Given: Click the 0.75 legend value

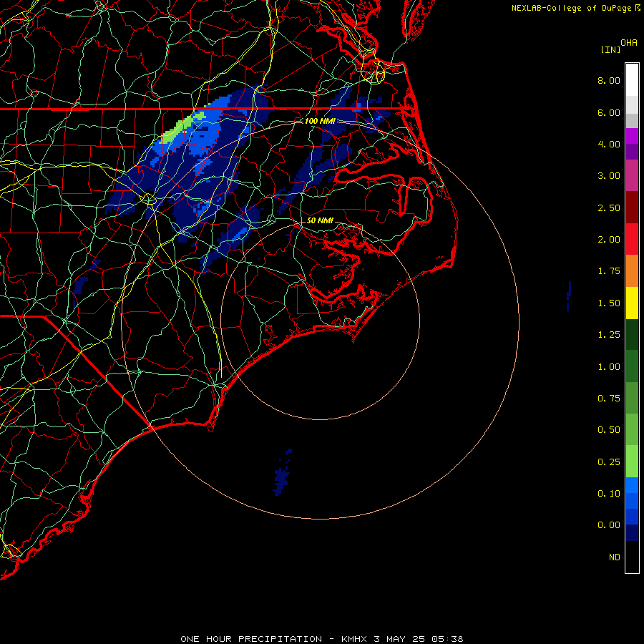Looking at the screenshot, I should [609, 399].
